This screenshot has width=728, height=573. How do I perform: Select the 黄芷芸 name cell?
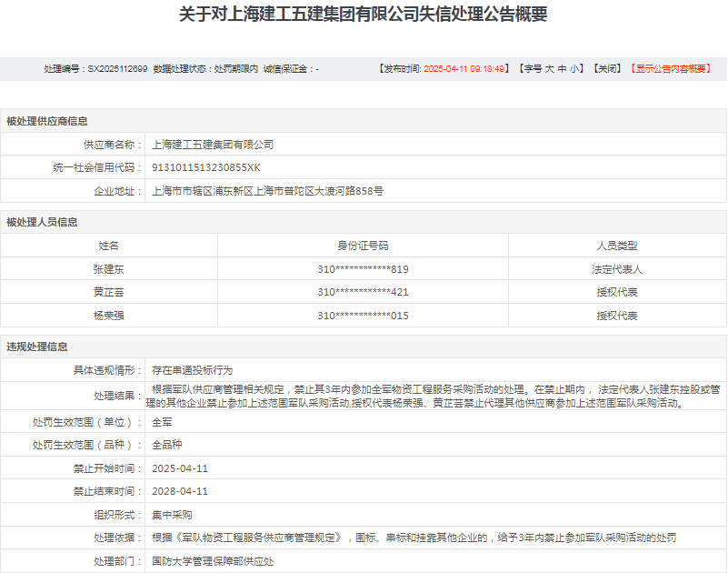pos(109,292)
